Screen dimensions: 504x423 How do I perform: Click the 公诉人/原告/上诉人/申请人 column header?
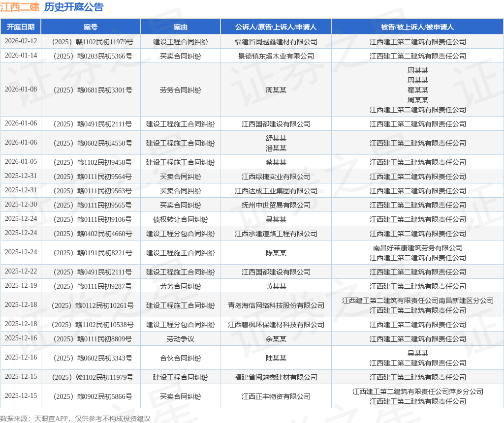(x=276, y=27)
